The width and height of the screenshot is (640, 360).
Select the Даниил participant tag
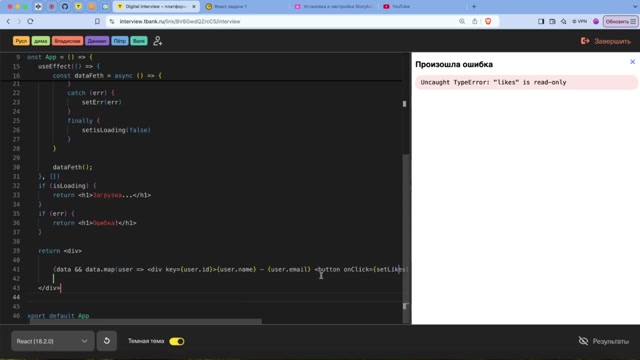[97, 41]
